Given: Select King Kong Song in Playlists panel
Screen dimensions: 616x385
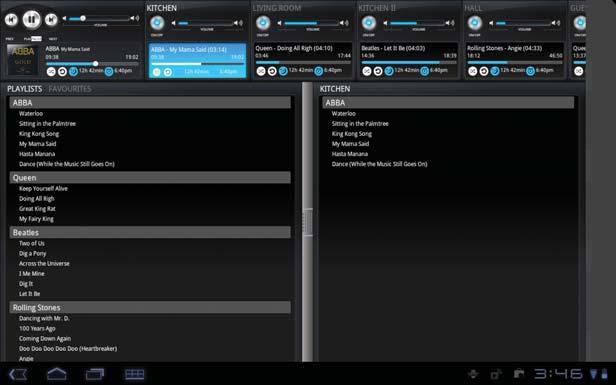Looking at the screenshot, I should (39, 134).
